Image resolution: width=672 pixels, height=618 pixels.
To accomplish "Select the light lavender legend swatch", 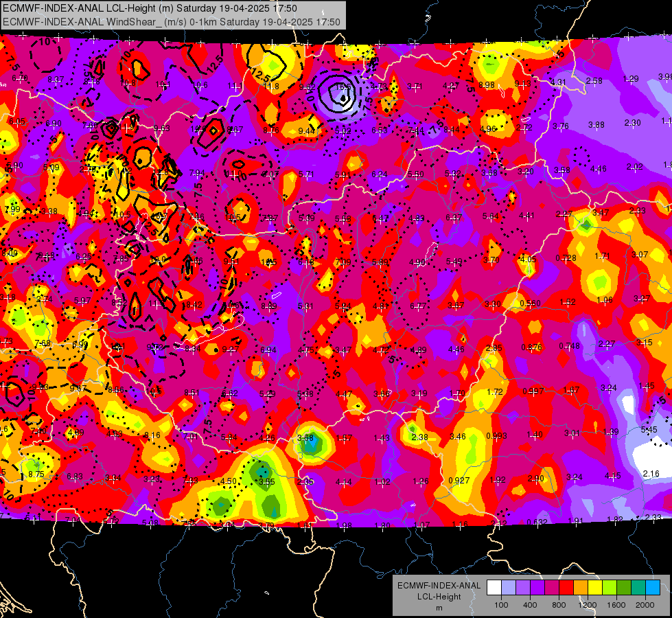I will pyautogui.click(x=508, y=588).
